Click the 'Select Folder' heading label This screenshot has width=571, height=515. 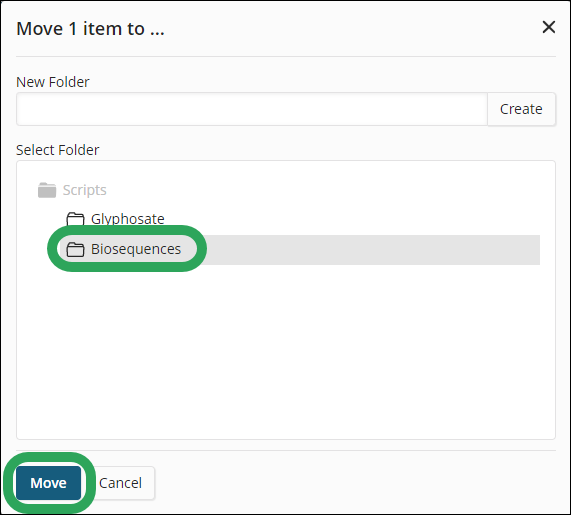(58, 150)
